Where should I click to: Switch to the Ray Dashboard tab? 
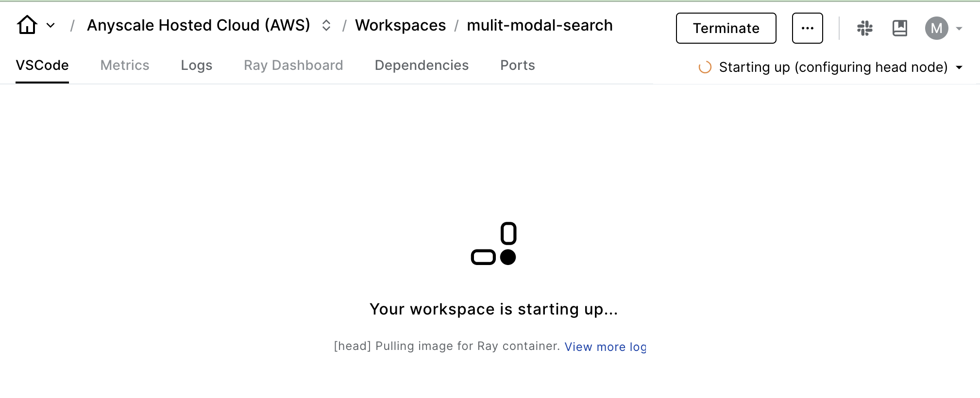pyautogui.click(x=293, y=66)
